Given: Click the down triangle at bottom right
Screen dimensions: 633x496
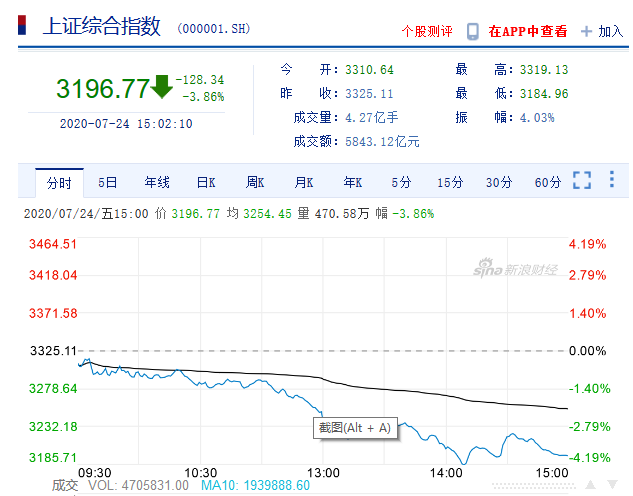Looking at the screenshot, I should click(615, 485).
